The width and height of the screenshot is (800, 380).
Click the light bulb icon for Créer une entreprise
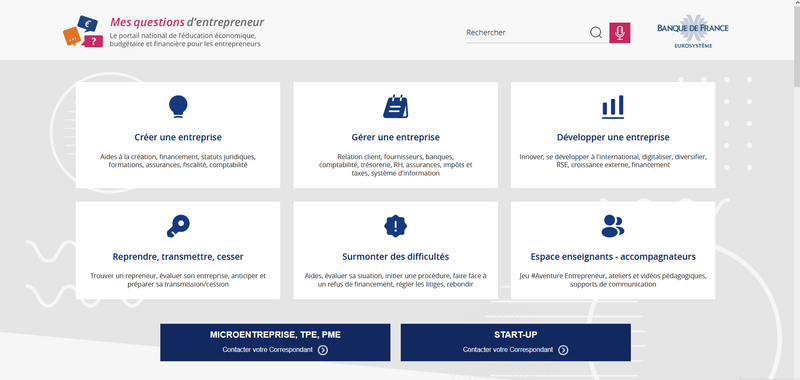point(178,107)
